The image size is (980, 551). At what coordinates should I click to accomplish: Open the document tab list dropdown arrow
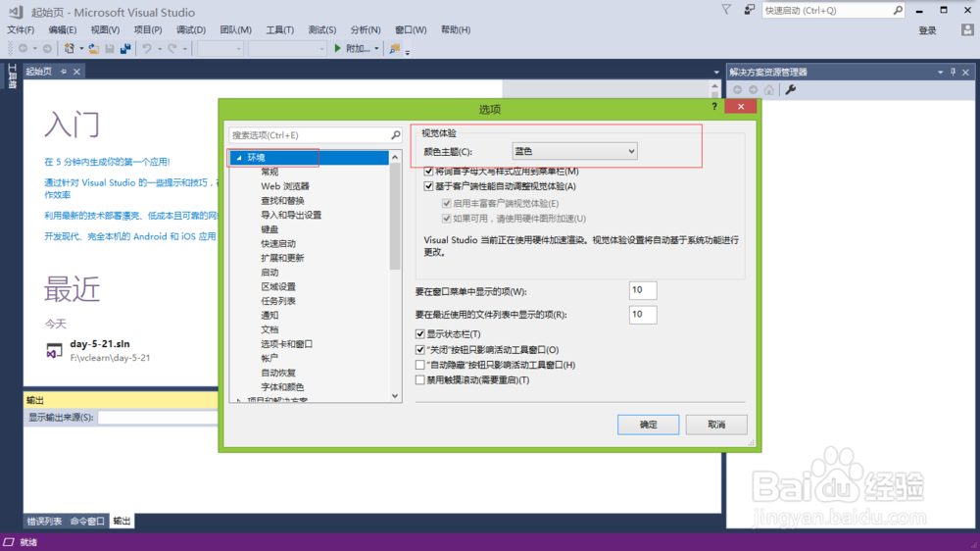tap(716, 72)
